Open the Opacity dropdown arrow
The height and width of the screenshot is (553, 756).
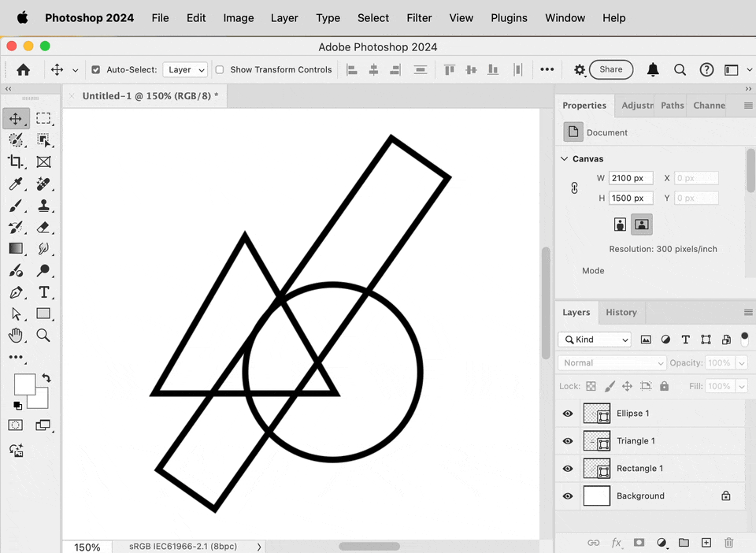(x=742, y=363)
